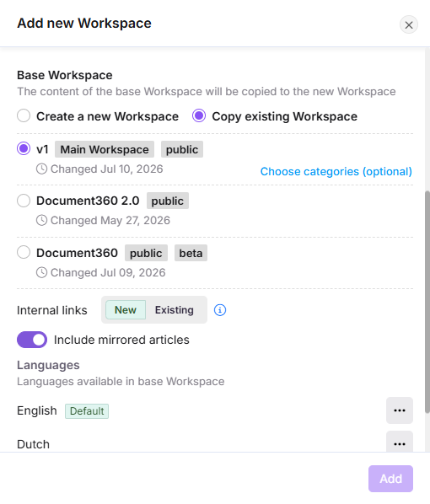Click clock icon beside Changed Jul 09, 2026

(x=41, y=272)
